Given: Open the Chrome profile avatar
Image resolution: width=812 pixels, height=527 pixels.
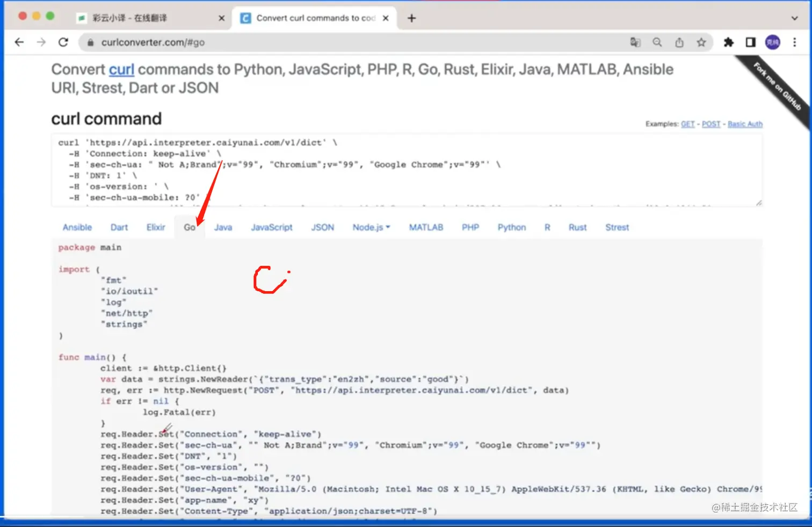Looking at the screenshot, I should tap(773, 42).
